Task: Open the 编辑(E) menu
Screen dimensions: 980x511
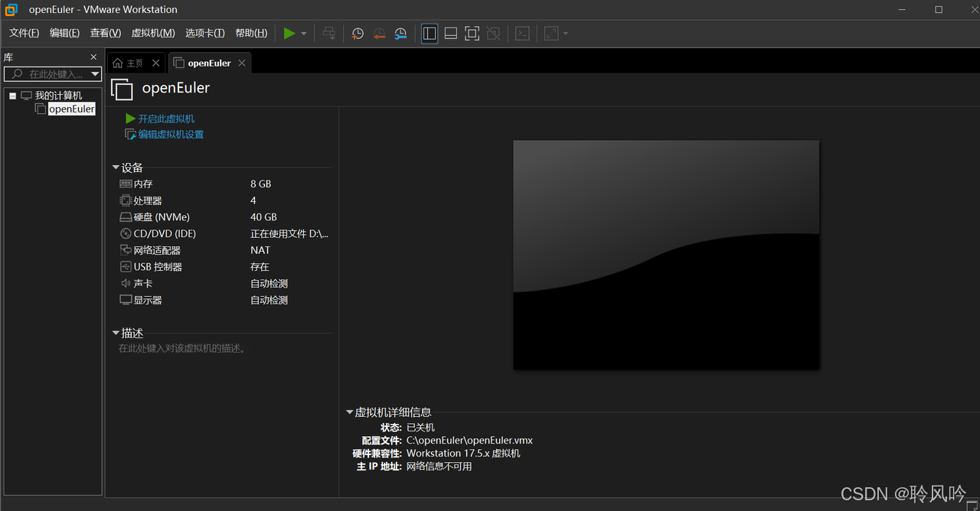Action: pos(64,33)
